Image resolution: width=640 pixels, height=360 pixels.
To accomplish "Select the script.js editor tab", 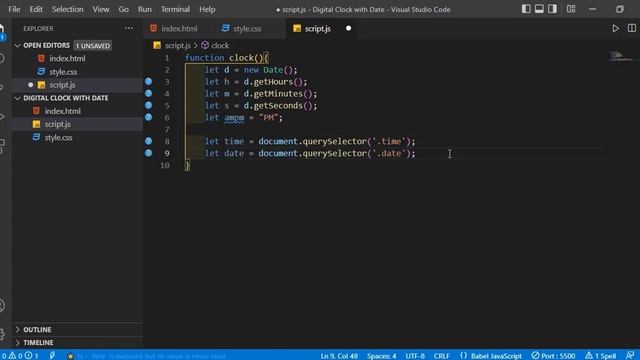I will tap(318, 29).
